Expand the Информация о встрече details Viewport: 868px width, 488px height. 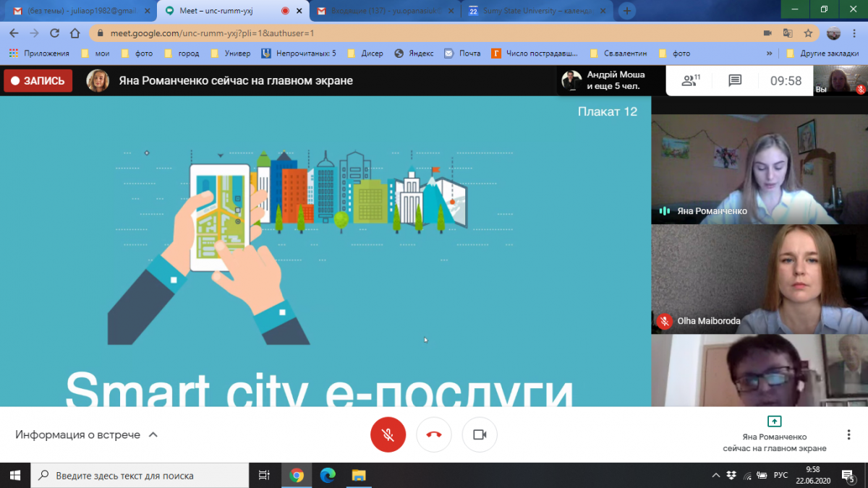pyautogui.click(x=87, y=435)
